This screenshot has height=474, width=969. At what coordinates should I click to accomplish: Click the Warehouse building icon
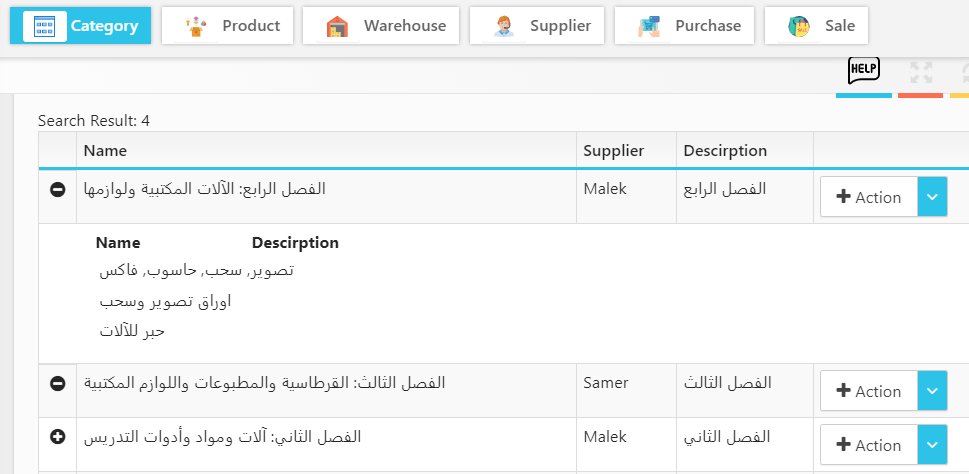pyautogui.click(x=337, y=27)
